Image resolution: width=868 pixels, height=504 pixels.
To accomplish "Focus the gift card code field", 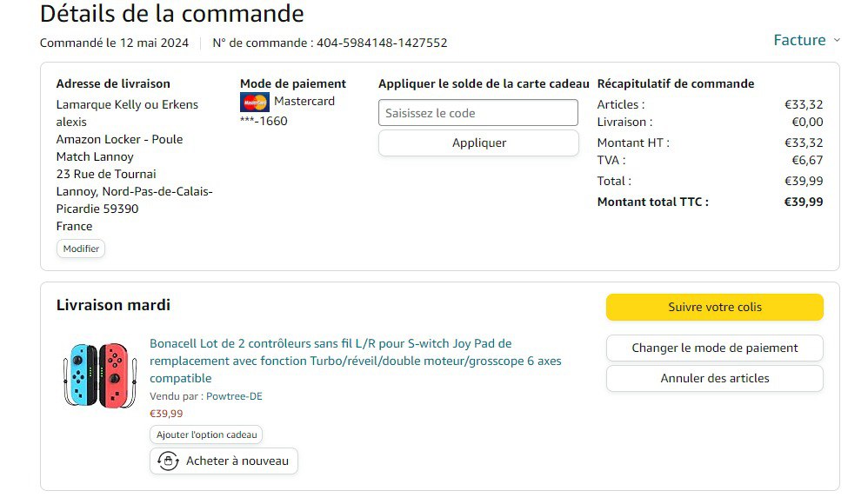I will [478, 113].
